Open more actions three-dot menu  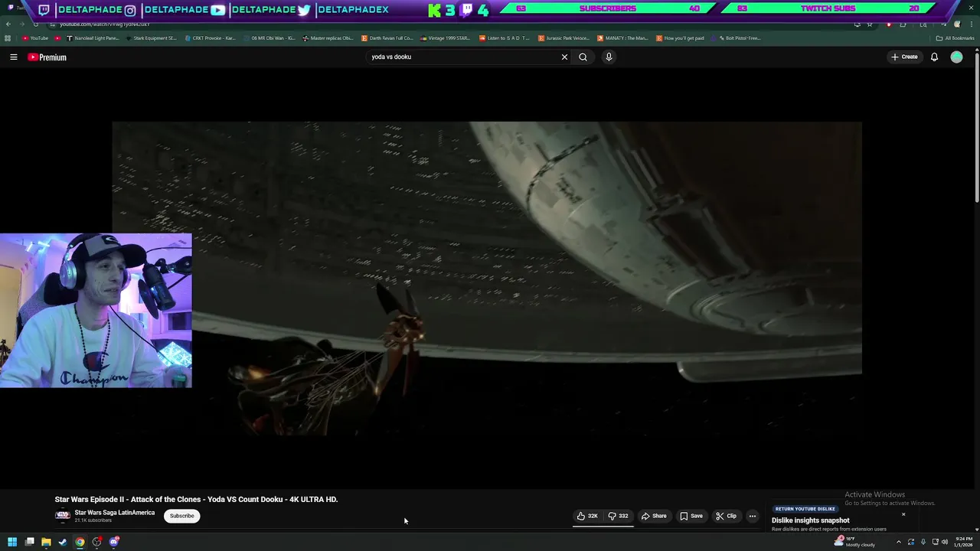(x=752, y=516)
